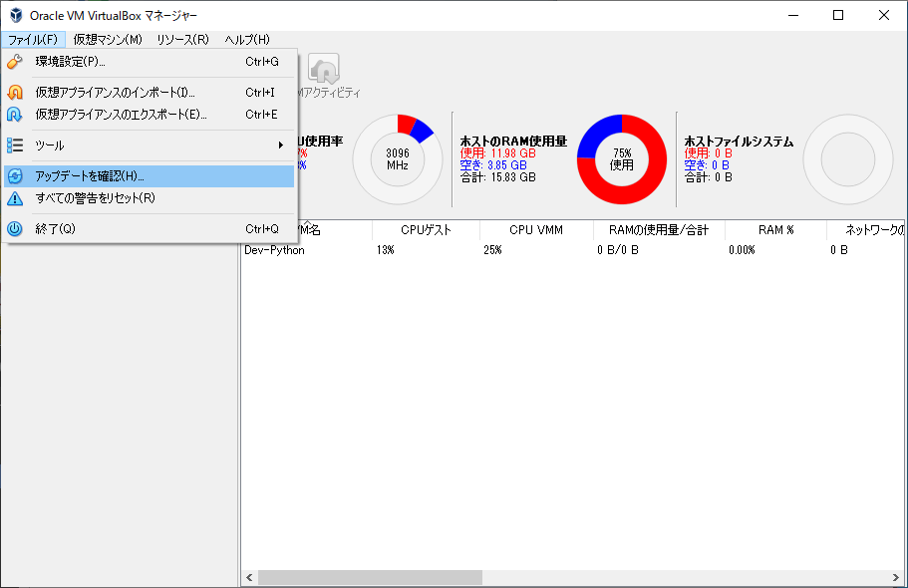Screen dimensions: 908x588
Task: Click the horizontal scrollbar thumb
Action: coord(370,577)
